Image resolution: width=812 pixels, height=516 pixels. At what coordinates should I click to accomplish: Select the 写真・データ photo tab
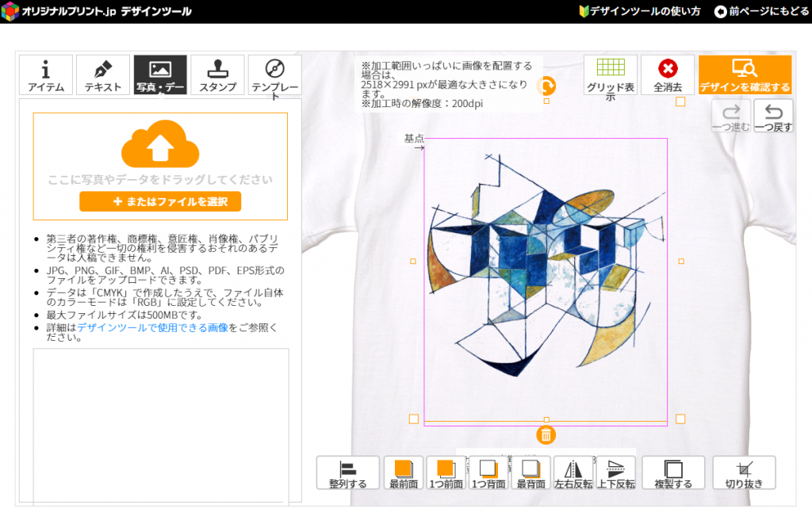[x=160, y=75]
